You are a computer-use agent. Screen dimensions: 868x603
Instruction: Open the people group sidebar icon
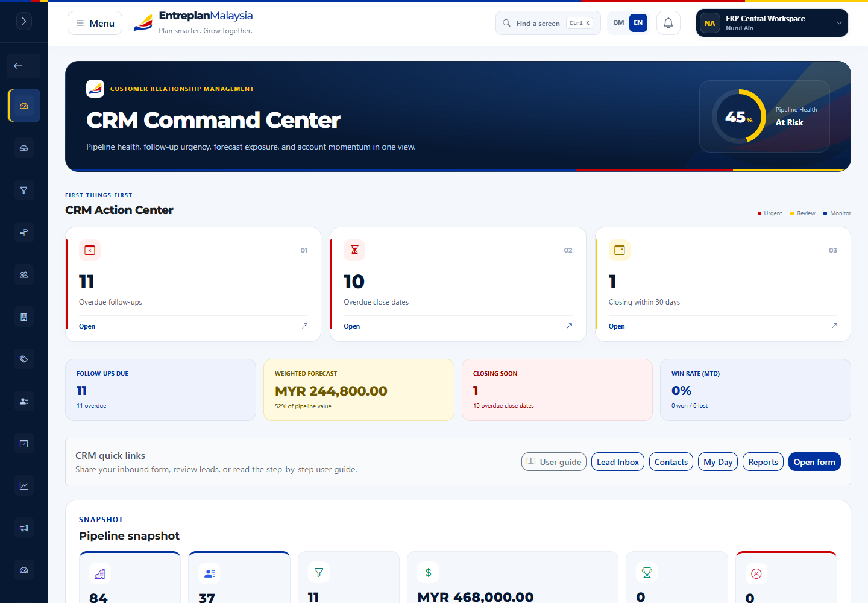pyautogui.click(x=24, y=274)
